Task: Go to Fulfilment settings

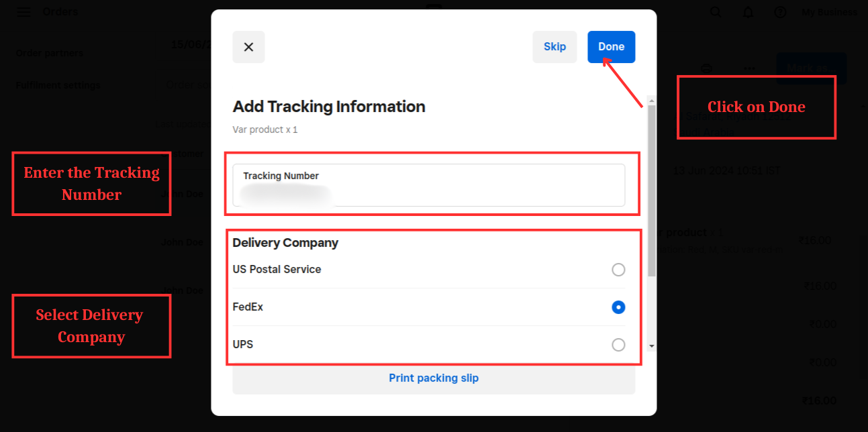Action: 58,85
